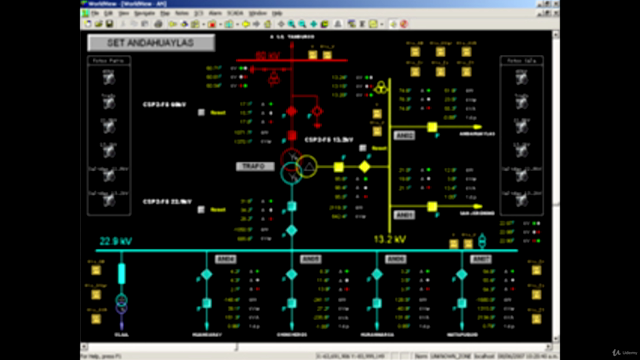Screen dimensions: 640x360
Task: Click the Print toolbar icon
Action: click(158, 24)
